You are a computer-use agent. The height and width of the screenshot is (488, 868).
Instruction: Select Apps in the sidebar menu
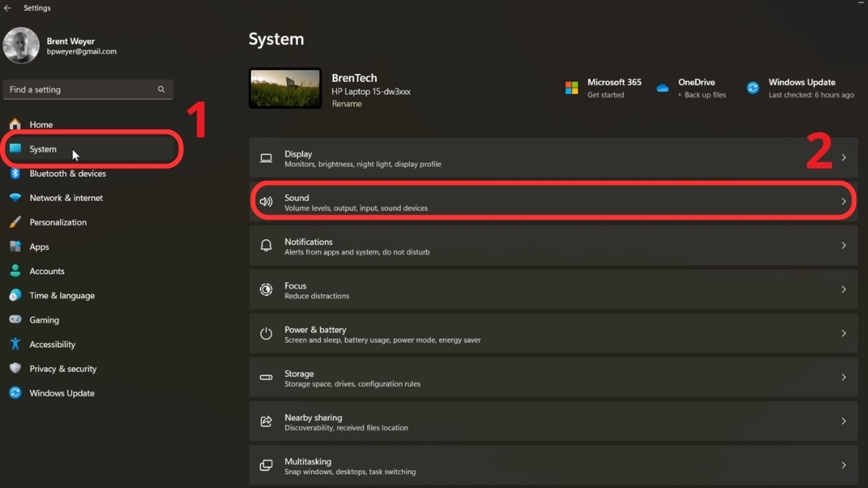point(39,247)
